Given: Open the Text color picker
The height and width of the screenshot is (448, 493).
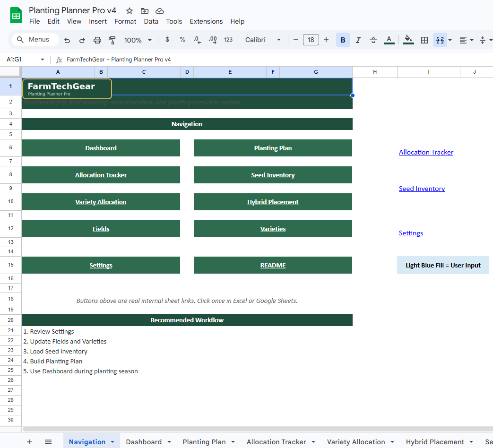Looking at the screenshot, I should pyautogui.click(x=389, y=40).
